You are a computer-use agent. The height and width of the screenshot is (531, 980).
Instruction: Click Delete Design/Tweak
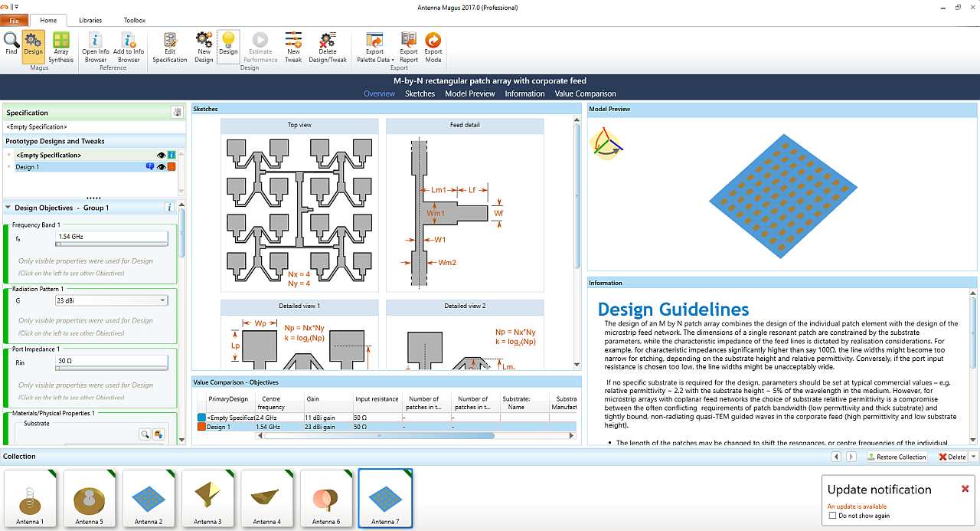pyautogui.click(x=328, y=48)
